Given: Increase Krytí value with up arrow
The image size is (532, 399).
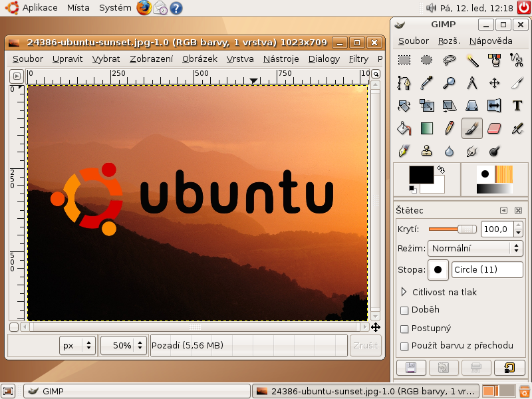Looking at the screenshot, I should click(x=518, y=225).
